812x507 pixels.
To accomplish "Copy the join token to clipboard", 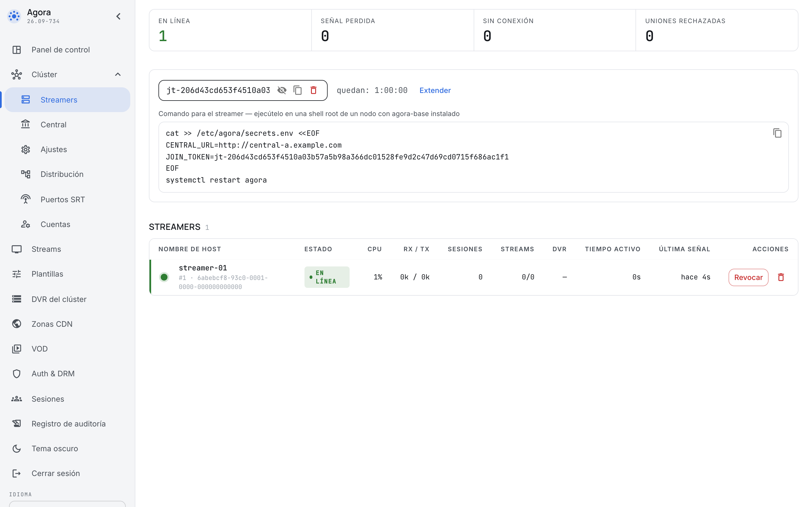I will 298,90.
